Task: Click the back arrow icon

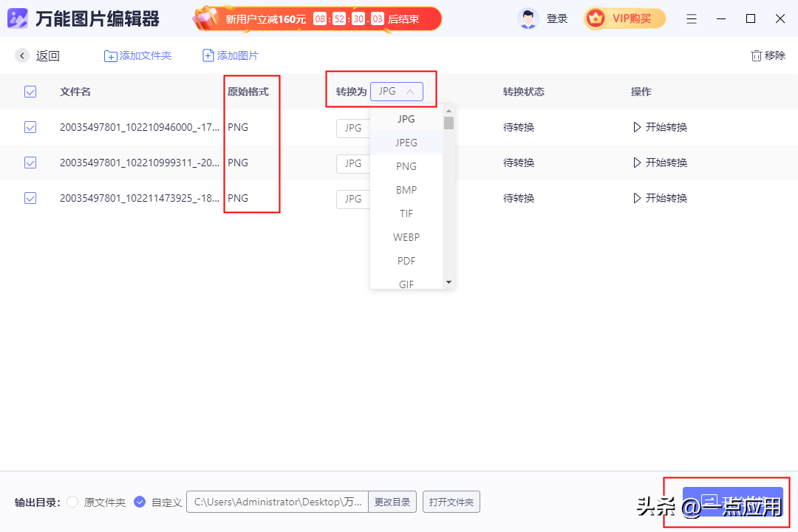Action: point(23,55)
